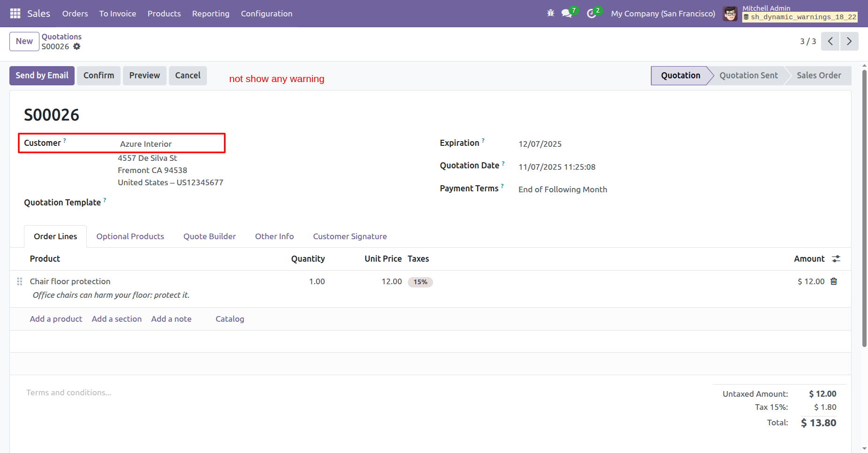Click the Send by Email button
The height and width of the screenshot is (453, 868).
click(x=42, y=75)
